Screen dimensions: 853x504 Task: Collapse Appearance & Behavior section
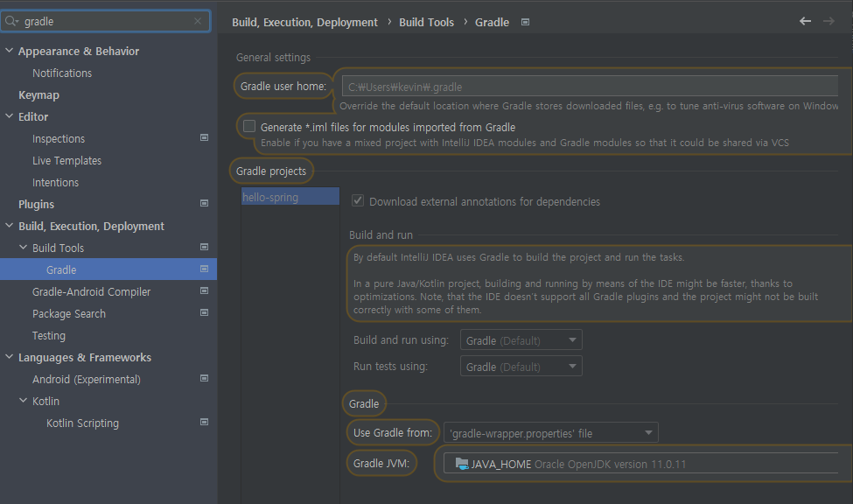(10, 51)
